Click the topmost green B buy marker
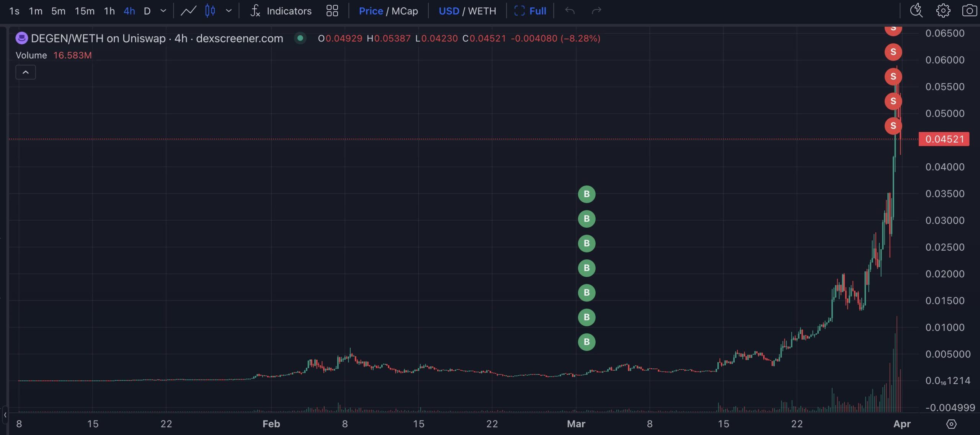This screenshot has height=435, width=980. point(586,194)
